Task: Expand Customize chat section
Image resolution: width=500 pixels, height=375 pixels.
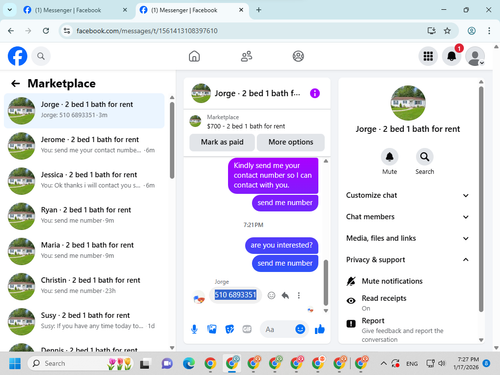Action: coord(408,195)
